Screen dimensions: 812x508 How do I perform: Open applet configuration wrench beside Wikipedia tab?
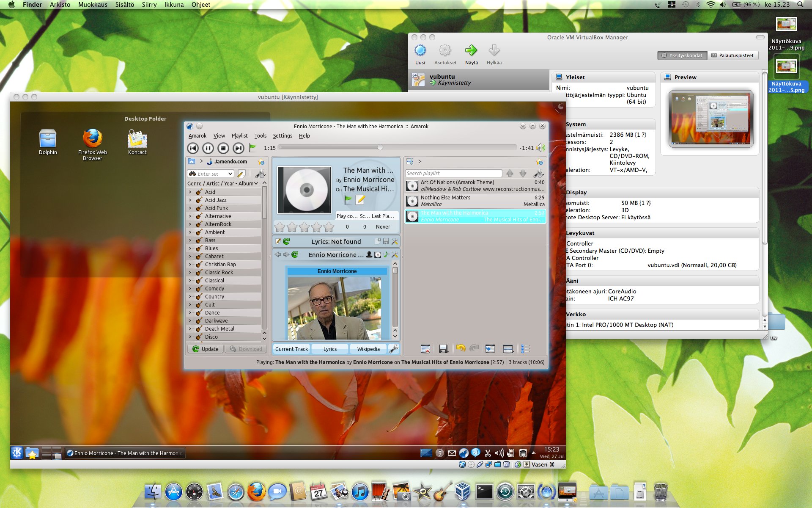click(x=394, y=348)
